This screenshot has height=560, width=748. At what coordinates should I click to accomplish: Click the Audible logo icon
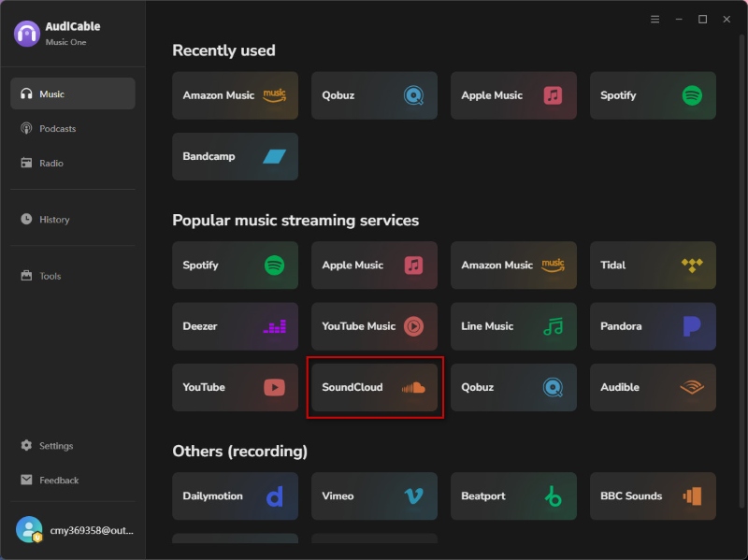point(692,387)
